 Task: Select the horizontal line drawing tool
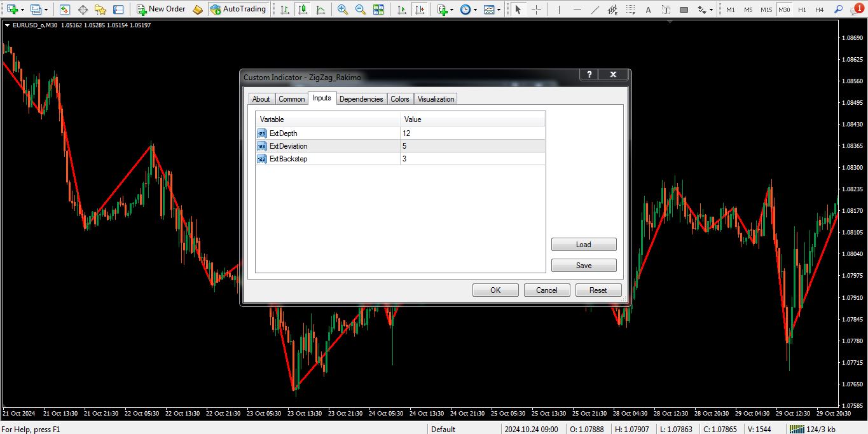(x=577, y=10)
